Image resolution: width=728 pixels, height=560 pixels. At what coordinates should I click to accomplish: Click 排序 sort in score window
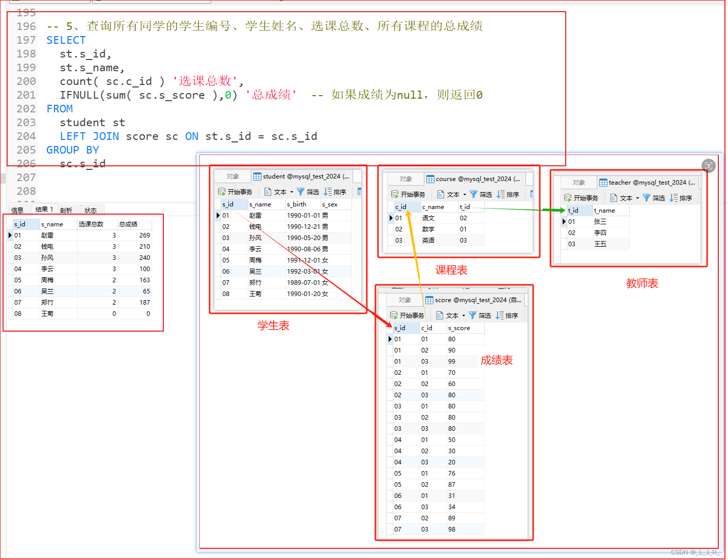(507, 315)
